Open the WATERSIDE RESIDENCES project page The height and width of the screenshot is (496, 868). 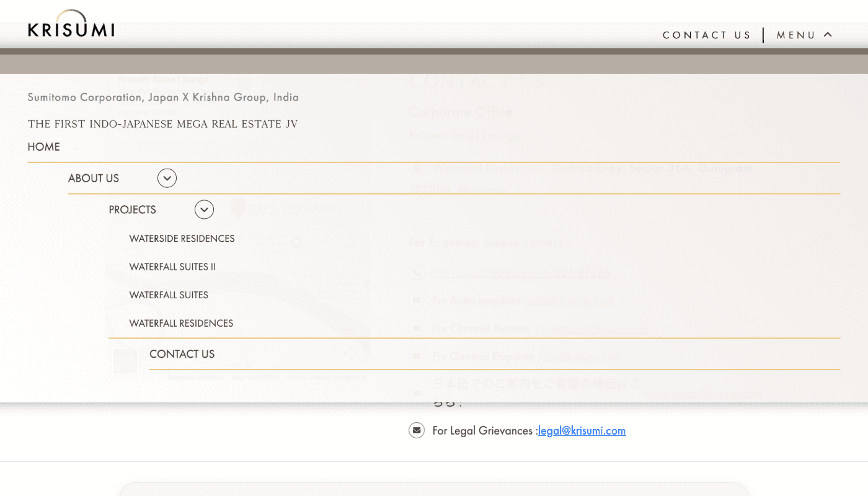[181, 238]
